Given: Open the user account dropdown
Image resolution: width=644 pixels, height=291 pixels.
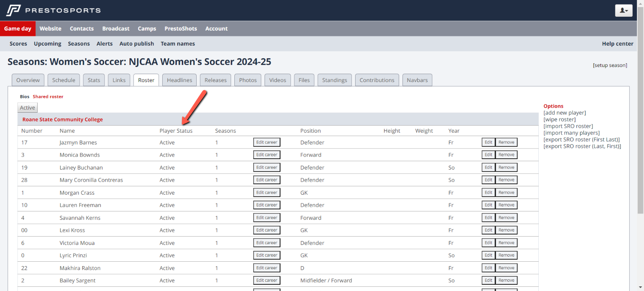Looking at the screenshot, I should [x=623, y=10].
